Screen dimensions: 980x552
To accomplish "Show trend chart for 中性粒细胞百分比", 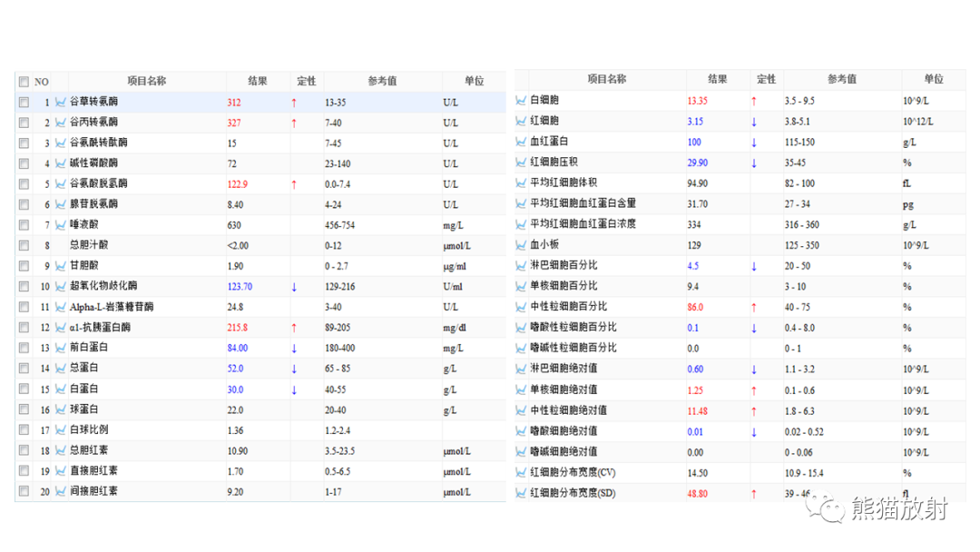I will 521,307.
